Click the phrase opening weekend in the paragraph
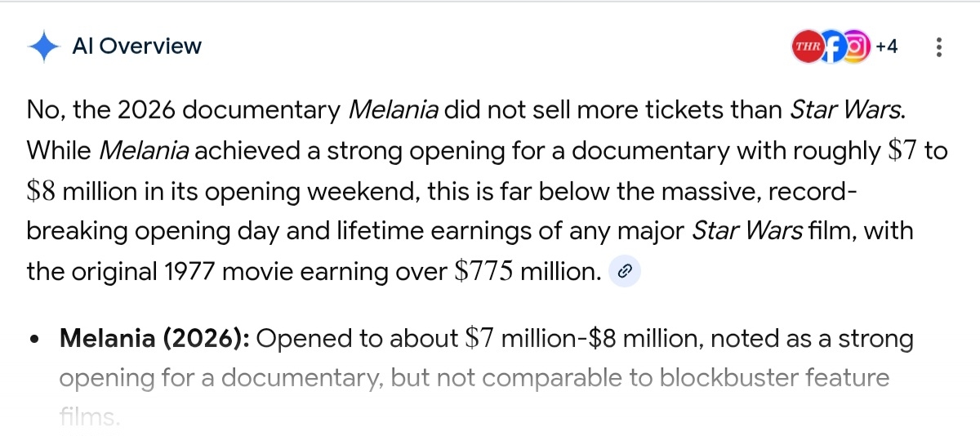The width and height of the screenshot is (980, 436). click(x=305, y=191)
